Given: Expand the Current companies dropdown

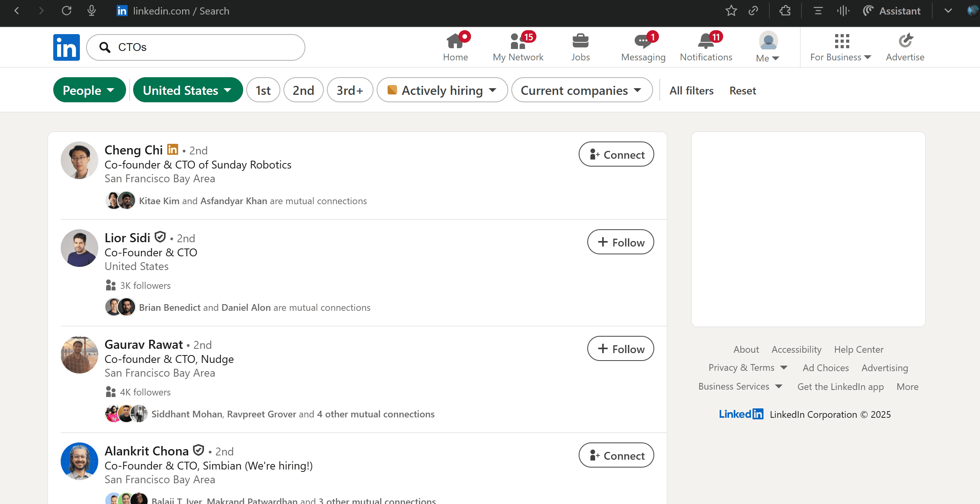Looking at the screenshot, I should tap(581, 90).
